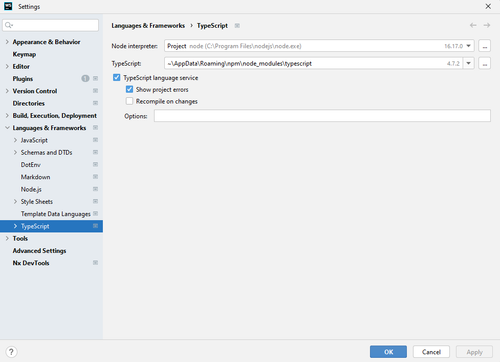Enable Recompile on changes
The height and width of the screenshot is (362, 500).
pyautogui.click(x=129, y=101)
